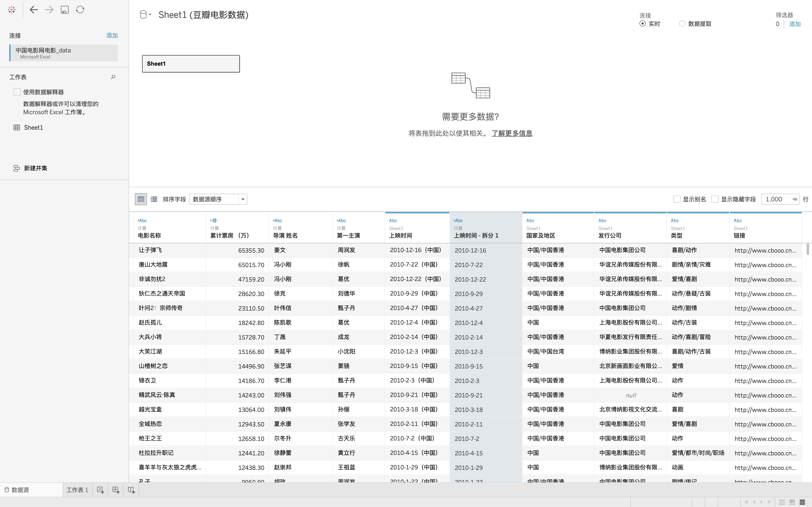Image resolution: width=812 pixels, height=507 pixels.
Task: Open the 了解更多信息 link
Action: (512, 133)
